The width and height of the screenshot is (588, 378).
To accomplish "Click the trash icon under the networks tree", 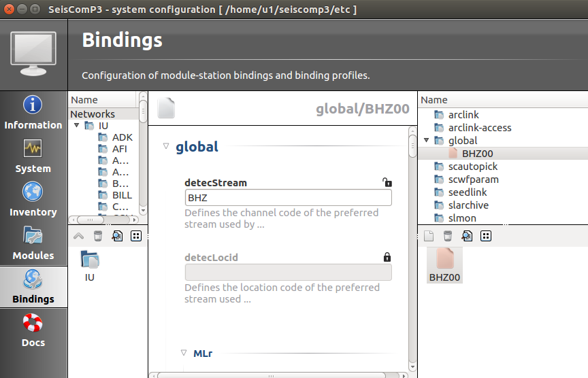I will (98, 236).
